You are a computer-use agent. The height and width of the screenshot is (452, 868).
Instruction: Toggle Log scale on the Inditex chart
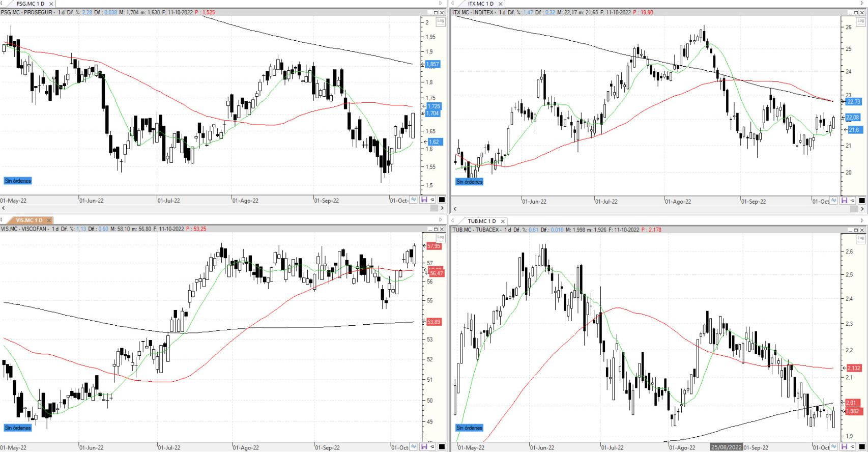860,21
